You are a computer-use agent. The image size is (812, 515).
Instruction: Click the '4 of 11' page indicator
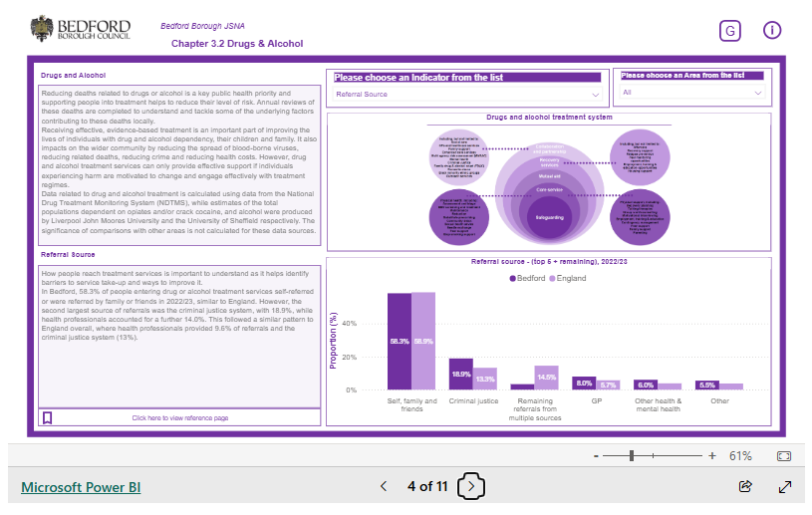427,486
